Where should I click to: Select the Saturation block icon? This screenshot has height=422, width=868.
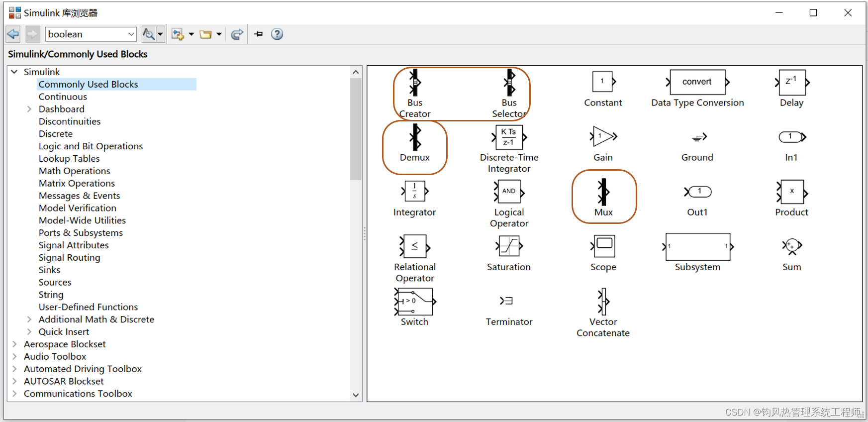click(509, 246)
